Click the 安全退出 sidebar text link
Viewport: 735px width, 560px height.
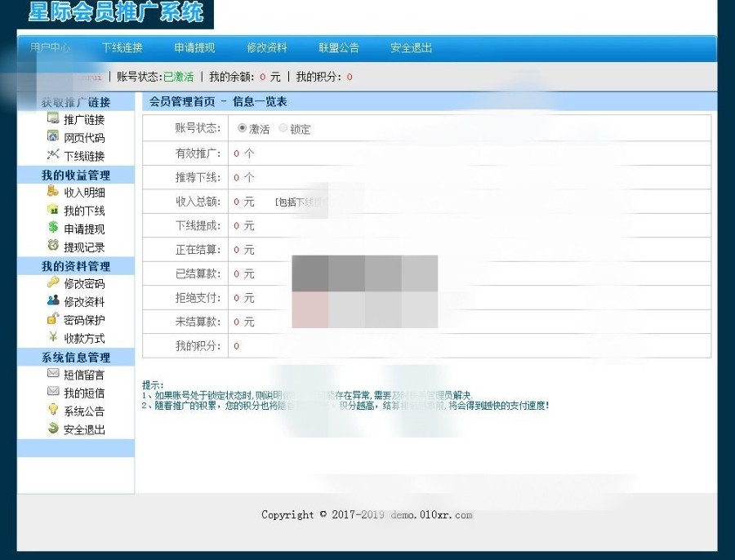coord(84,429)
